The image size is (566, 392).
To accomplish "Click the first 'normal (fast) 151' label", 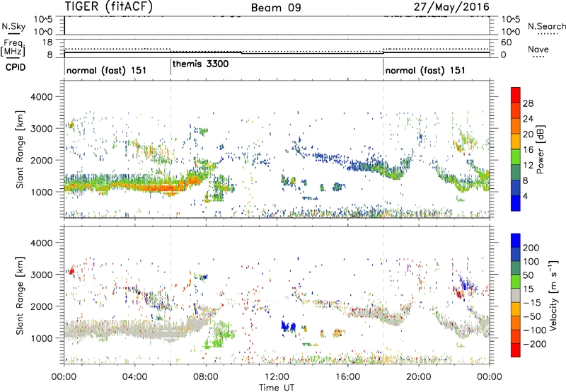I will 107,70.
